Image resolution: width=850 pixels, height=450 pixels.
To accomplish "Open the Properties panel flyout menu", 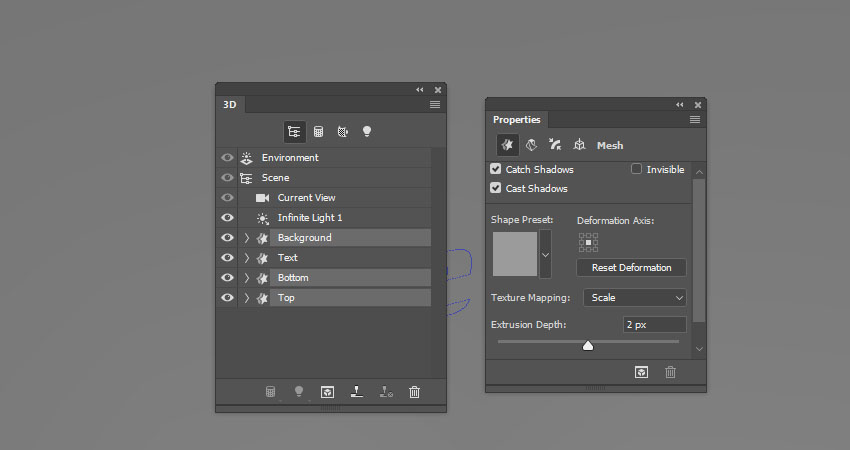I will click(694, 120).
